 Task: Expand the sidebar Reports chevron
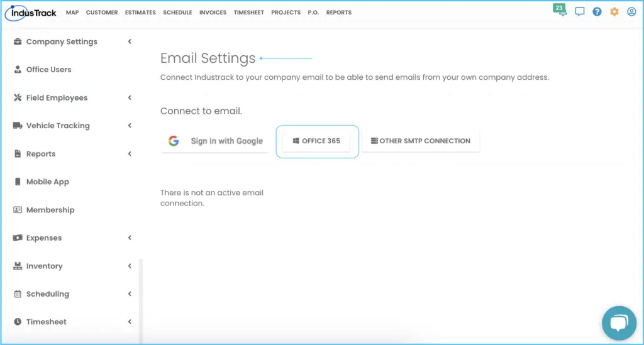pyautogui.click(x=130, y=154)
